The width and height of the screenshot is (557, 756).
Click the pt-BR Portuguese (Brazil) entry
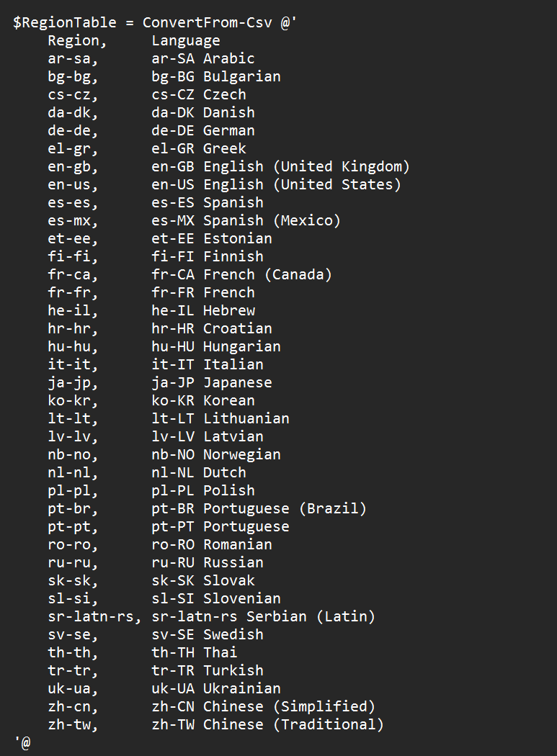click(259, 508)
